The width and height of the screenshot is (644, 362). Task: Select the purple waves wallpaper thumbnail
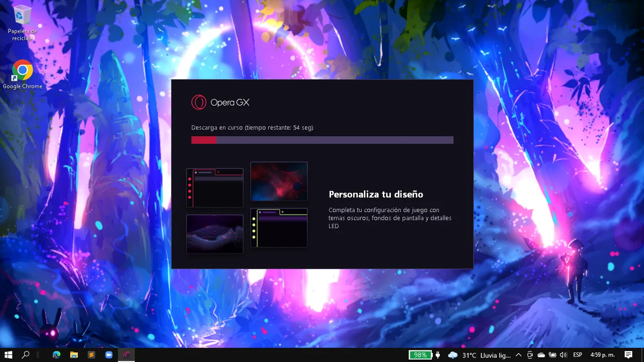pos(215,234)
